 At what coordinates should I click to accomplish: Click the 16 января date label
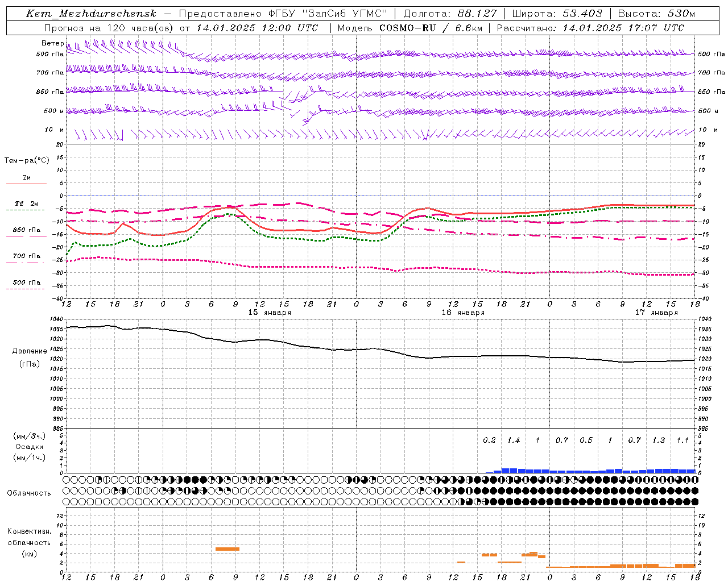point(463,313)
